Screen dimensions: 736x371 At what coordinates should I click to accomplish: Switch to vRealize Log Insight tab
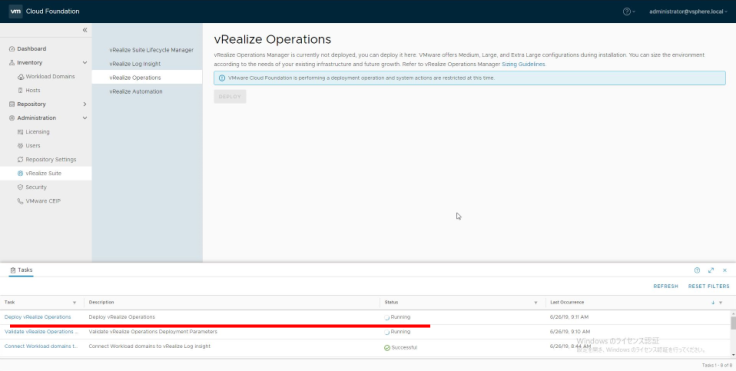[135, 64]
